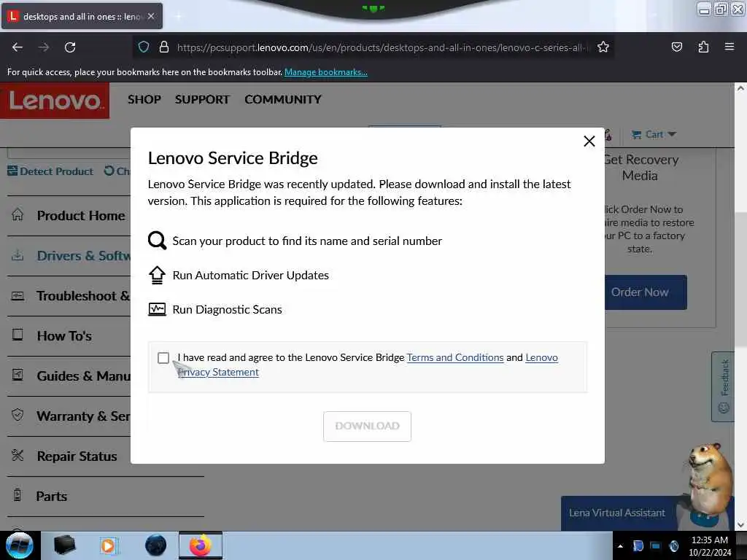The image size is (747, 560).
Task: Click the page scrollbar down arrow
Action: click(740, 525)
